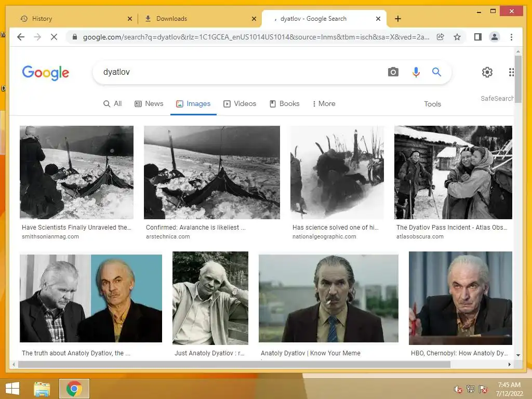Viewport: 532px width, 399px height.
Task: Switch to Books results
Action: 284,103
